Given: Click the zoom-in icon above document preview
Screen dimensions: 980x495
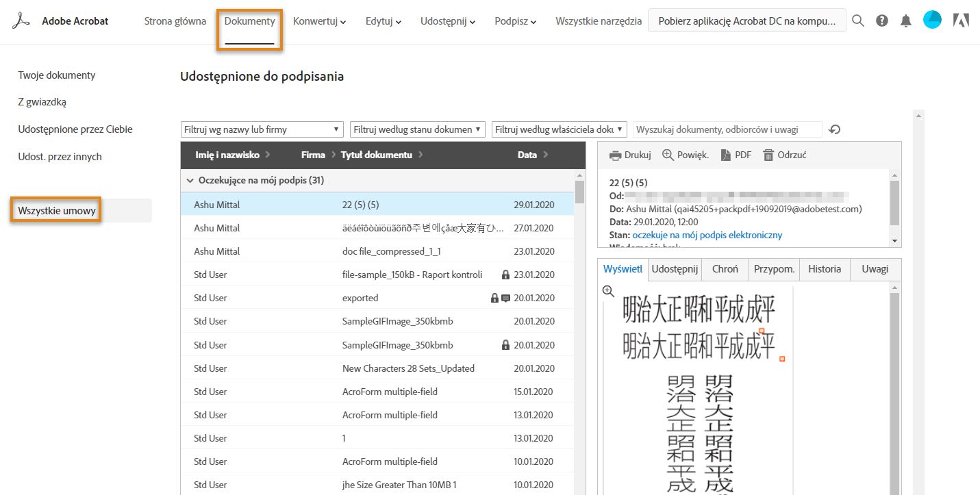Looking at the screenshot, I should 608,291.
